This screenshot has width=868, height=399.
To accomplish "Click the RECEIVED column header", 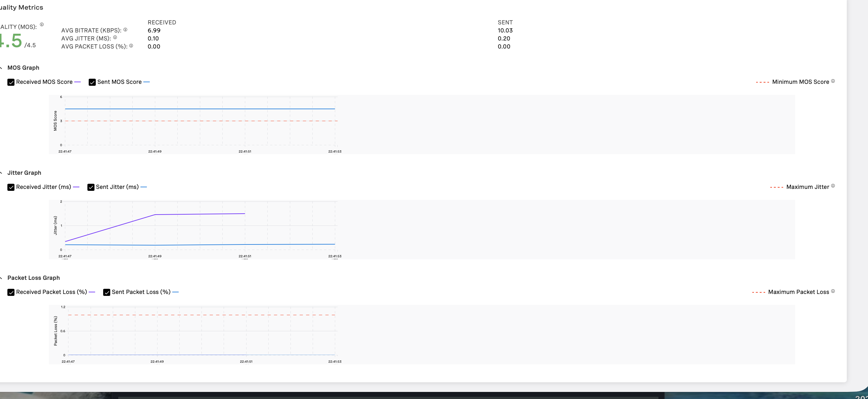I will (x=162, y=22).
